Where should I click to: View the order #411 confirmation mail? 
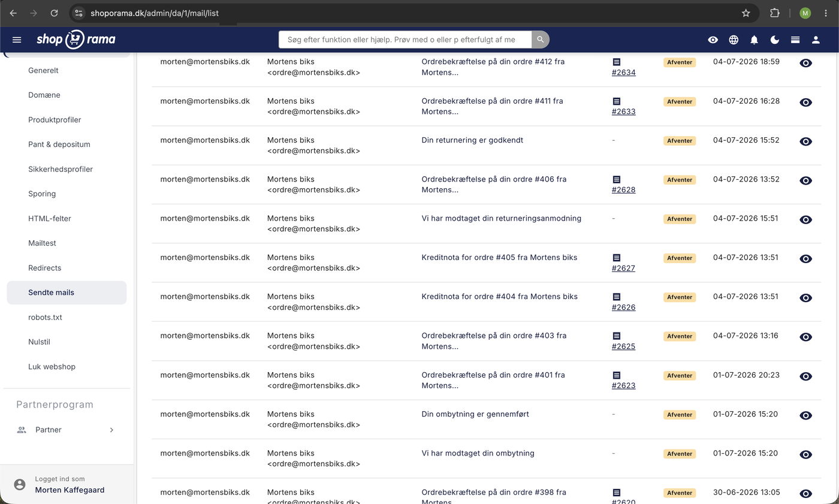point(806,102)
